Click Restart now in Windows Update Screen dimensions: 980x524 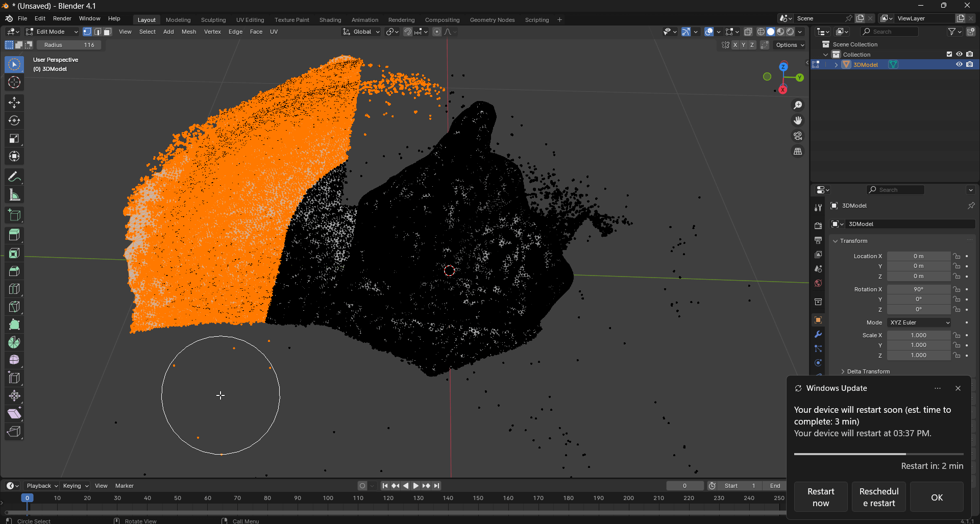821,497
